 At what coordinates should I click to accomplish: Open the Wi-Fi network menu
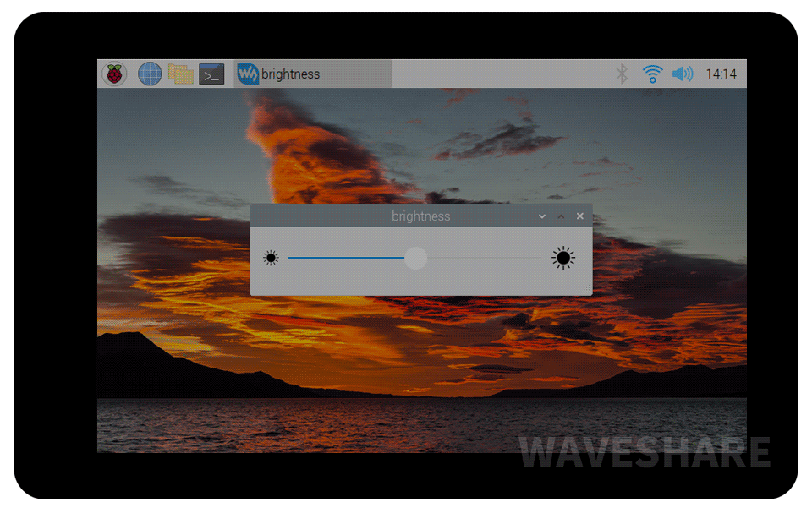tap(652, 74)
